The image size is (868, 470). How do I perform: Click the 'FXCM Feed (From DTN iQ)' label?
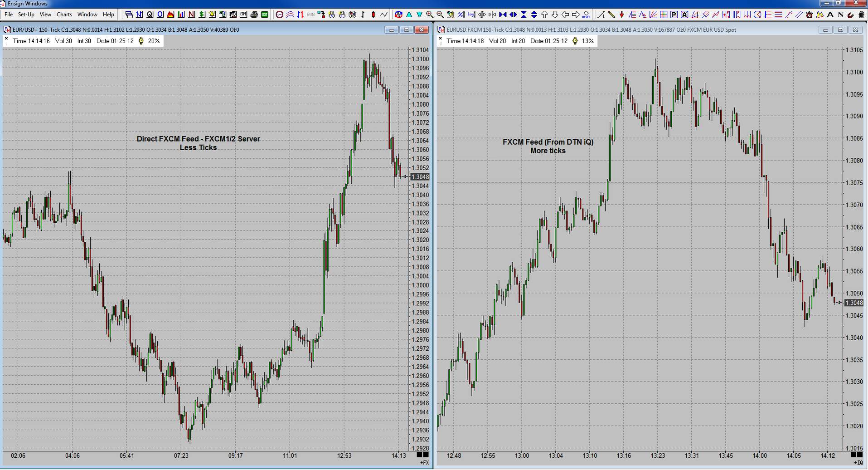[x=548, y=142]
